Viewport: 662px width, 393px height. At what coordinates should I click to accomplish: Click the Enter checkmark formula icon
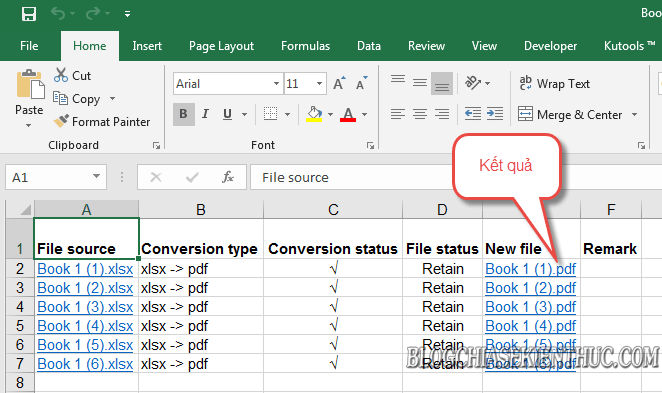click(x=192, y=177)
